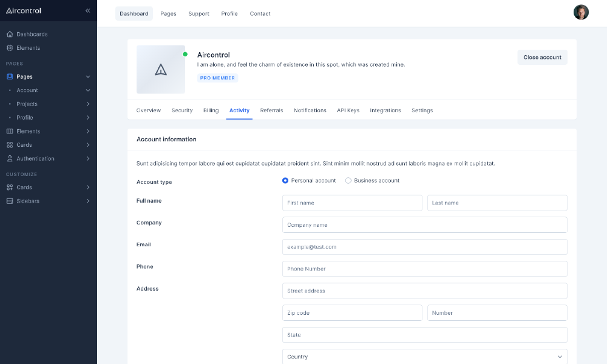Click the Authentication user icon
The height and width of the screenshot is (364, 607).
(x=10, y=158)
